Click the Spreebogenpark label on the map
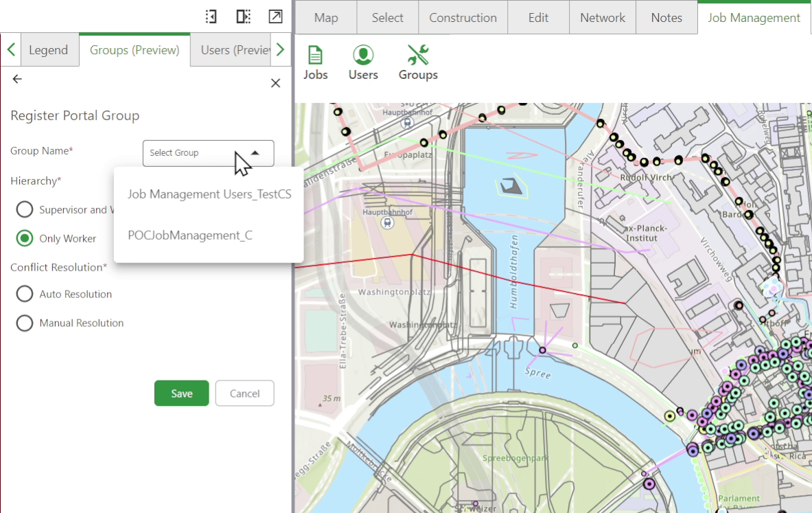 pos(515,458)
